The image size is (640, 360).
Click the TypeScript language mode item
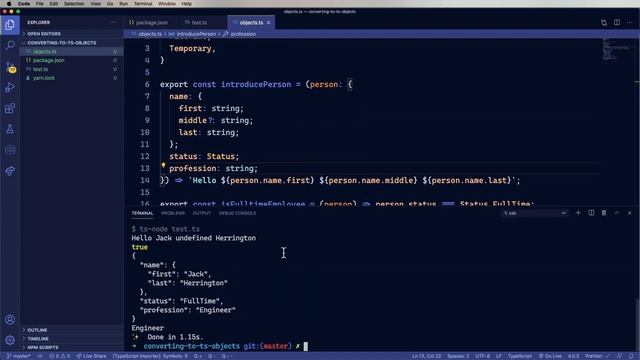click(x=520, y=356)
